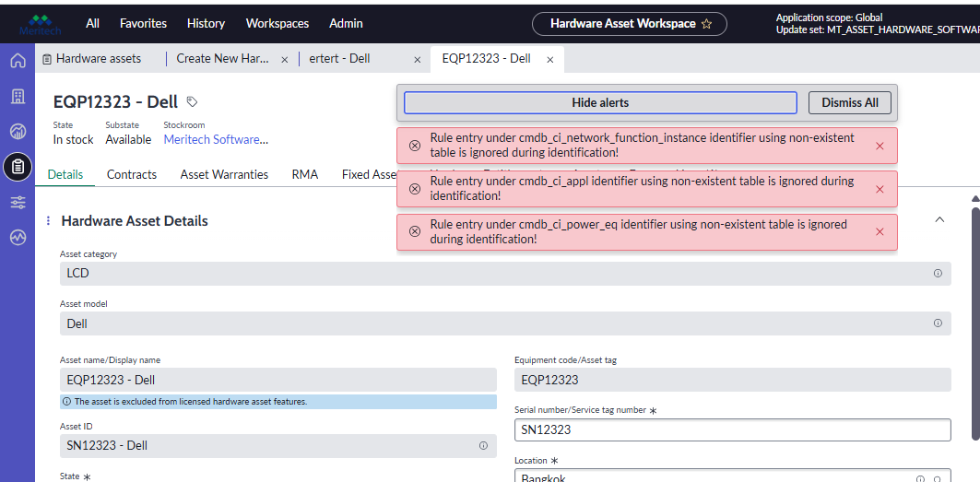Dismiss the cmdb_ci_network_function_instance alert
This screenshot has width=980, height=482.
tap(880, 146)
